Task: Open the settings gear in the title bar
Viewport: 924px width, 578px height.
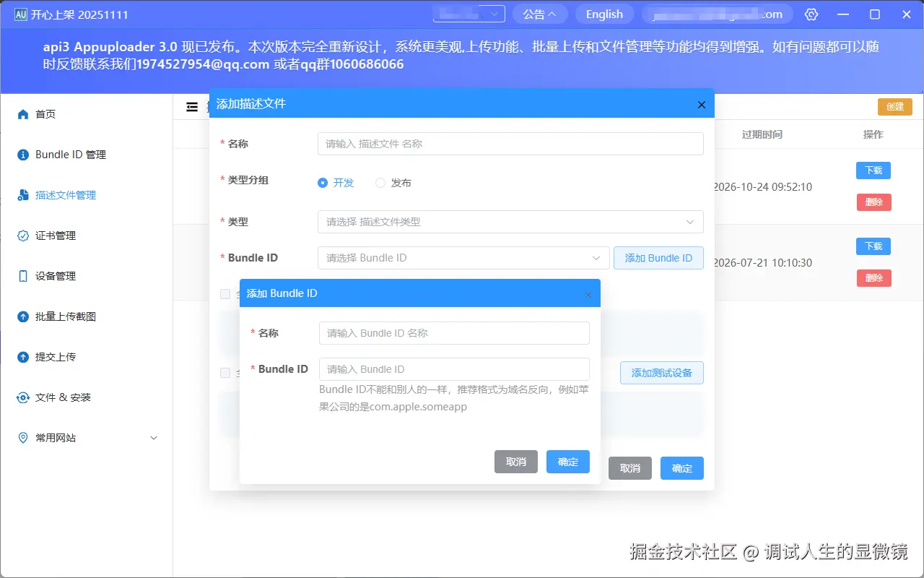Action: pos(811,14)
